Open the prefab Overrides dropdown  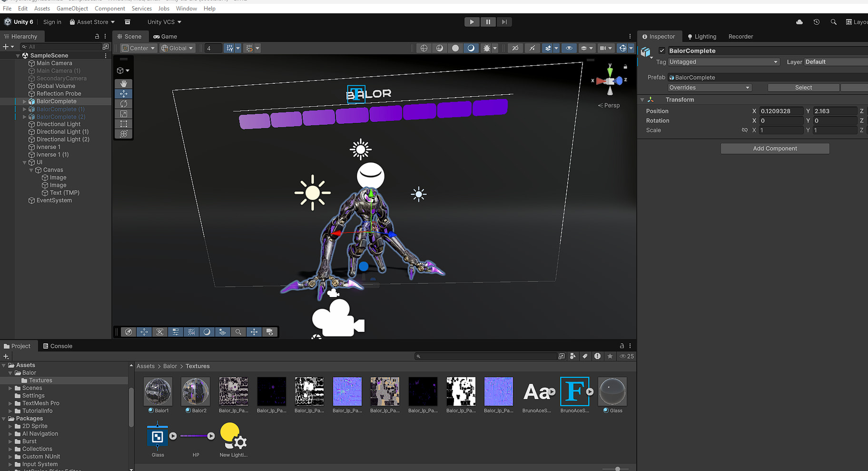point(709,88)
